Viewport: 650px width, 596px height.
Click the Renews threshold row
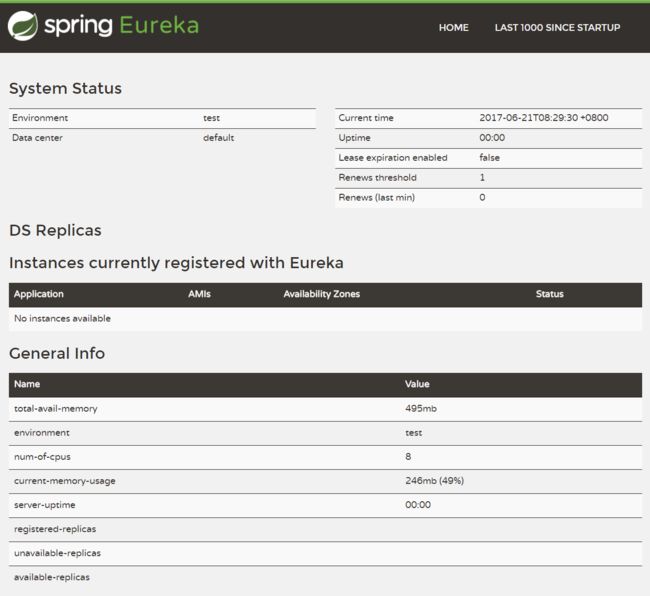[x=488, y=178]
